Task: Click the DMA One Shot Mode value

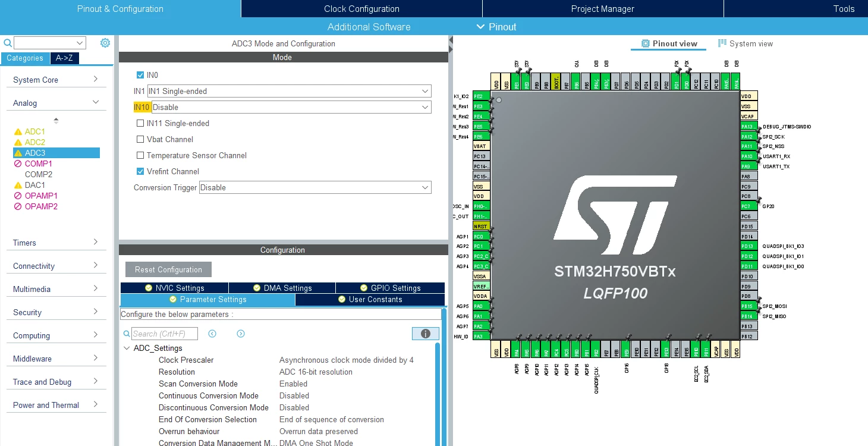Action: tap(316, 443)
